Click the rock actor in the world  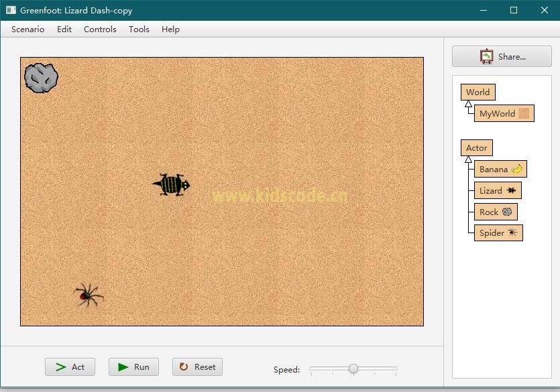click(41, 78)
